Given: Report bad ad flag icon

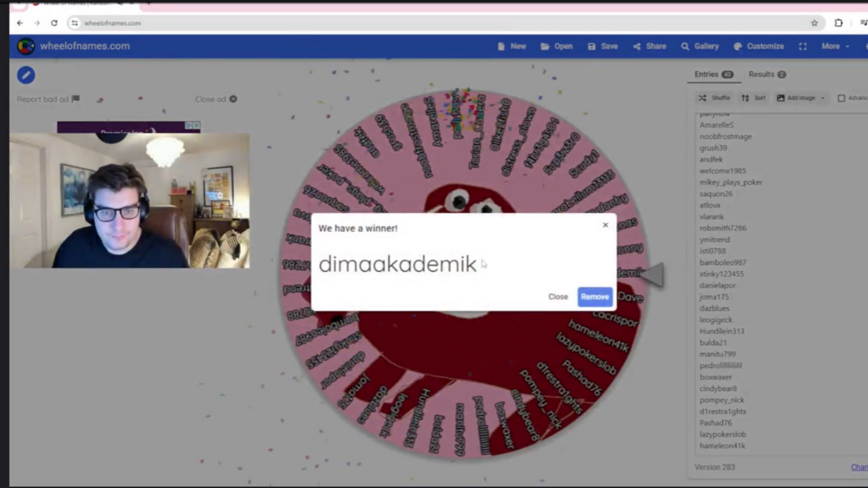Looking at the screenshot, I should click(76, 99).
